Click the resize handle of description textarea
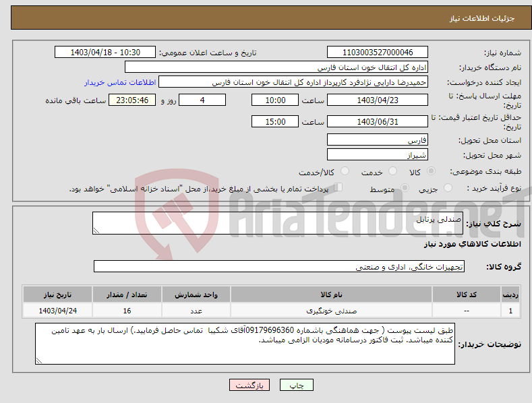This screenshot has height=403, width=532. point(96,230)
